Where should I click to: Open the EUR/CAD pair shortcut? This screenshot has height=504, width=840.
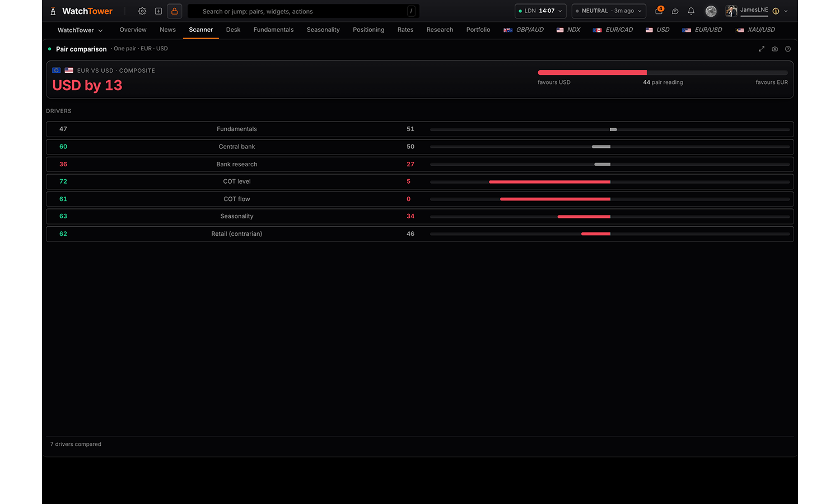coord(613,30)
